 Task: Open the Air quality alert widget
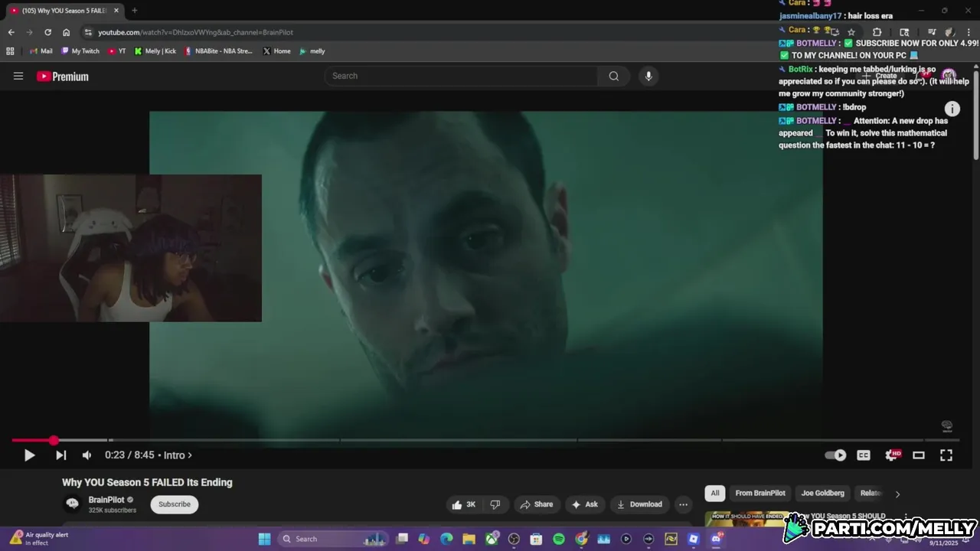[x=38, y=539]
